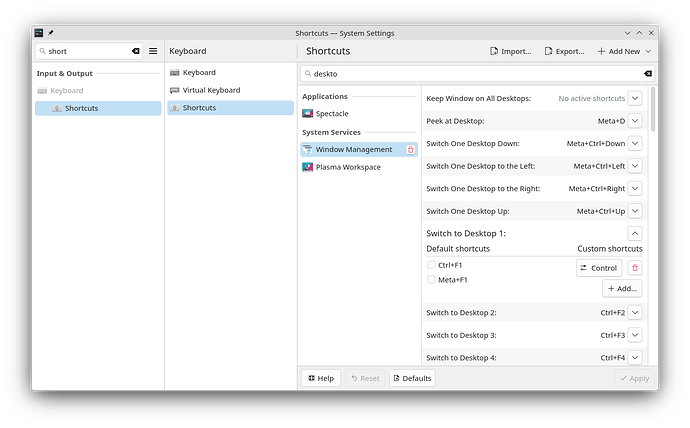Toggle the Meta+F1 default shortcut checkbox

(x=431, y=280)
